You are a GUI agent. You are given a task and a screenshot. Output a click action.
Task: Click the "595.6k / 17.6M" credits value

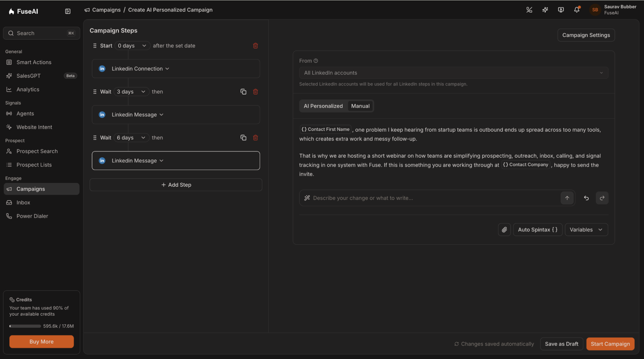(58, 326)
